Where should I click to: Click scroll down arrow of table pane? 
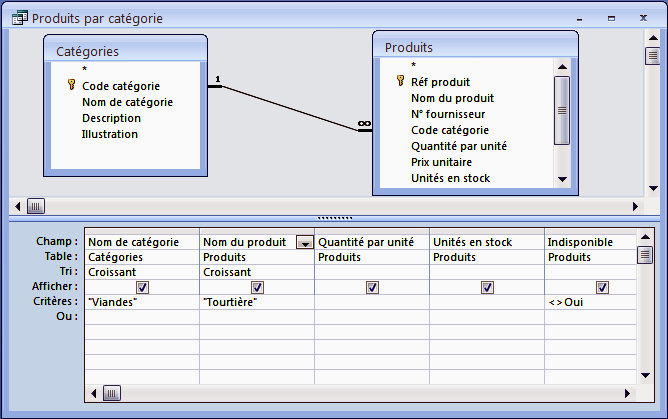tap(653, 188)
